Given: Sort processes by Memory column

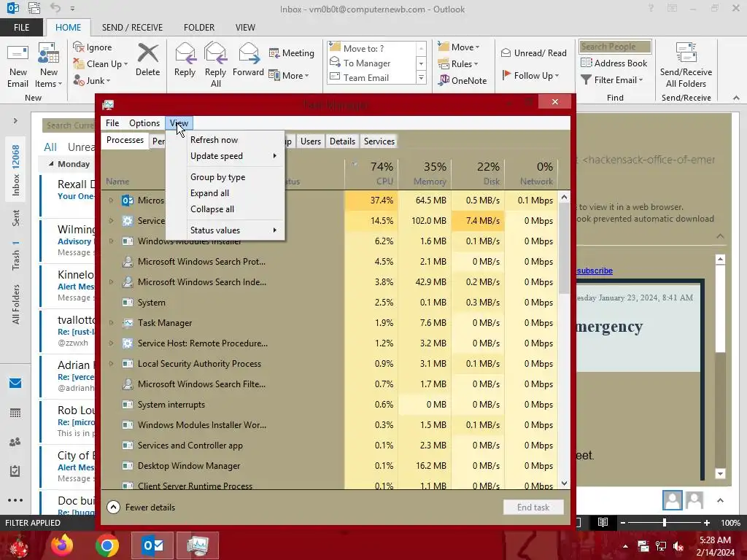Looking at the screenshot, I should (425, 174).
